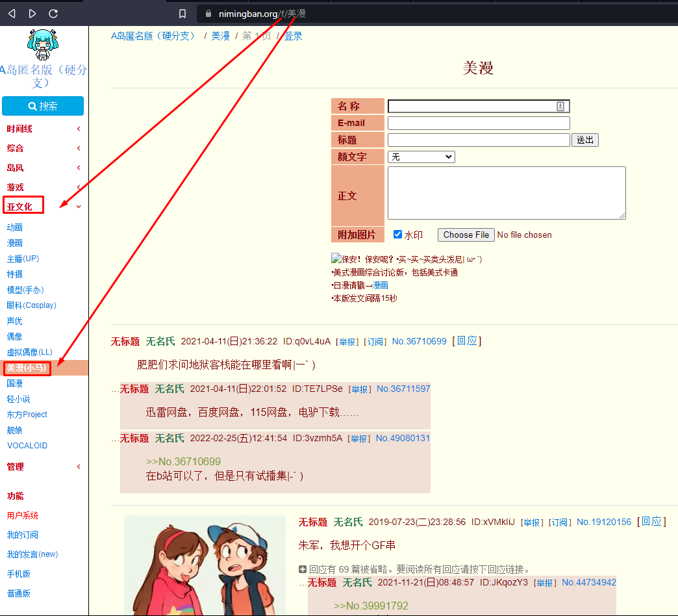Click Choose File to attach an image

[466, 235]
